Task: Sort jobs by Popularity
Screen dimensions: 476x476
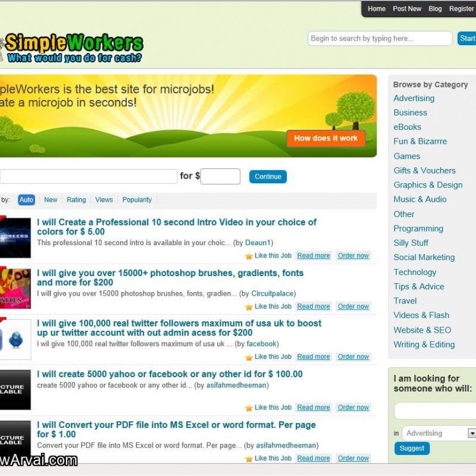Action: [137, 200]
